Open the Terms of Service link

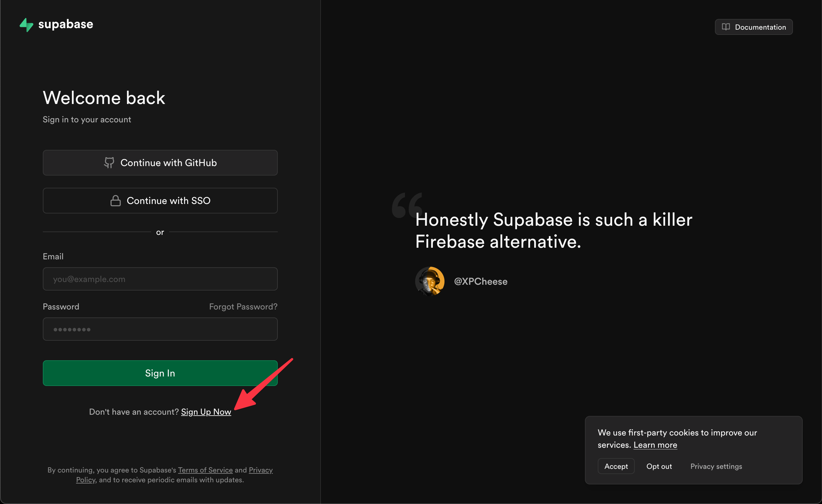pyautogui.click(x=206, y=470)
